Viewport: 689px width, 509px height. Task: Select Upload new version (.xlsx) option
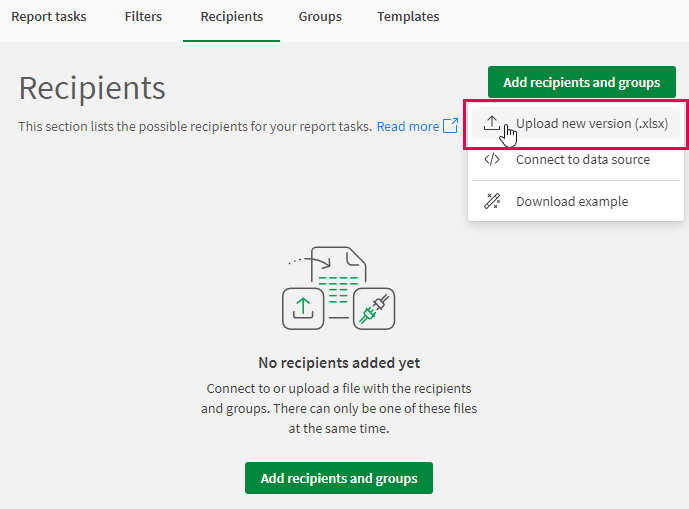[591, 124]
